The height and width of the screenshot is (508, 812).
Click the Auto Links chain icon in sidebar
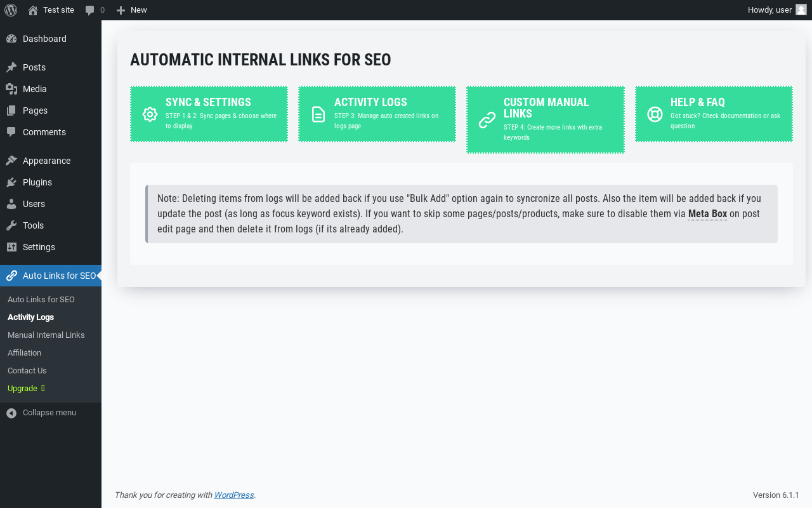click(x=11, y=276)
